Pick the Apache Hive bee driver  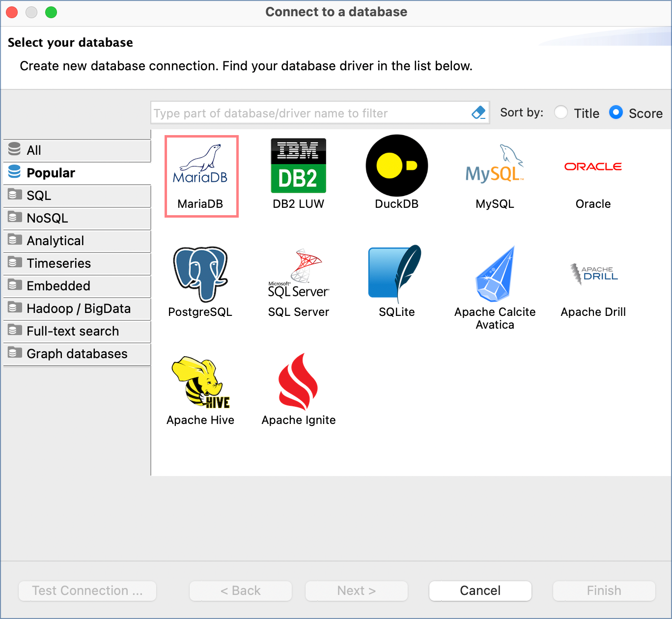[200, 391]
